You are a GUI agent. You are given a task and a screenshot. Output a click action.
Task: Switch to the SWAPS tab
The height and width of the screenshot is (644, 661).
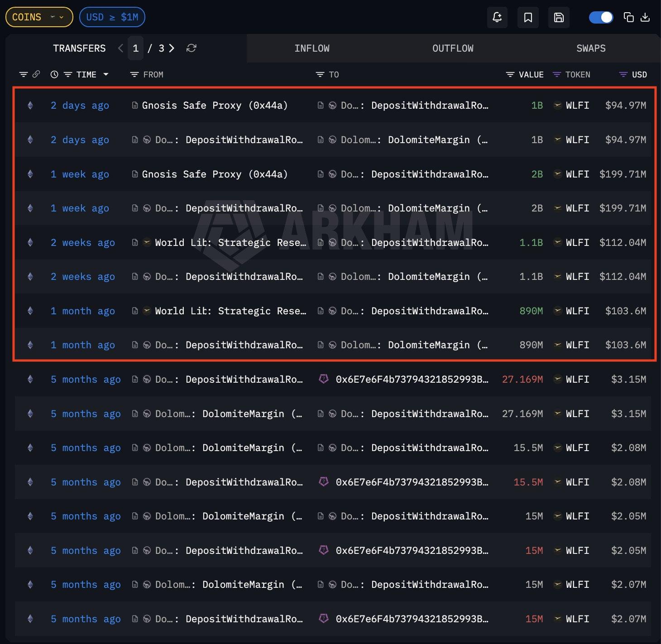[x=591, y=48]
